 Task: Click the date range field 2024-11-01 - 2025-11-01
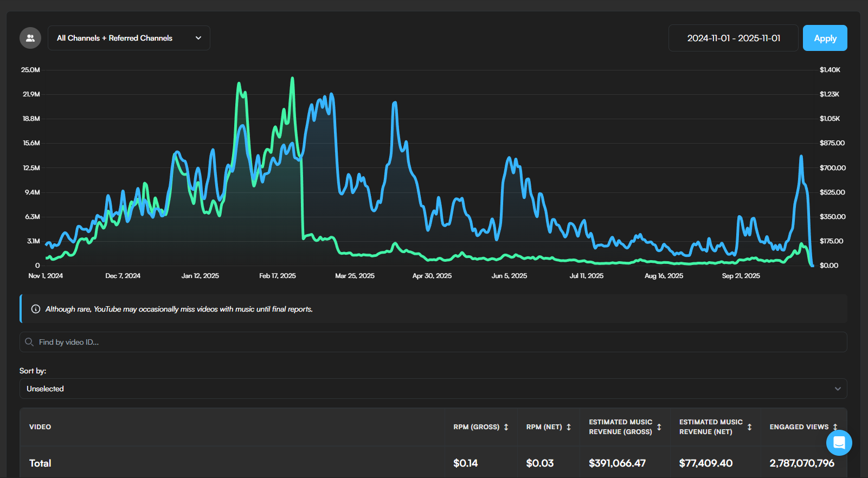pyautogui.click(x=733, y=38)
